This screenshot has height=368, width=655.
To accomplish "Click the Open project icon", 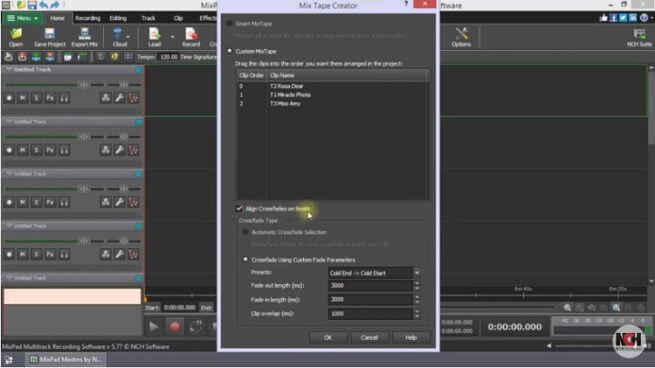I will point(16,37).
